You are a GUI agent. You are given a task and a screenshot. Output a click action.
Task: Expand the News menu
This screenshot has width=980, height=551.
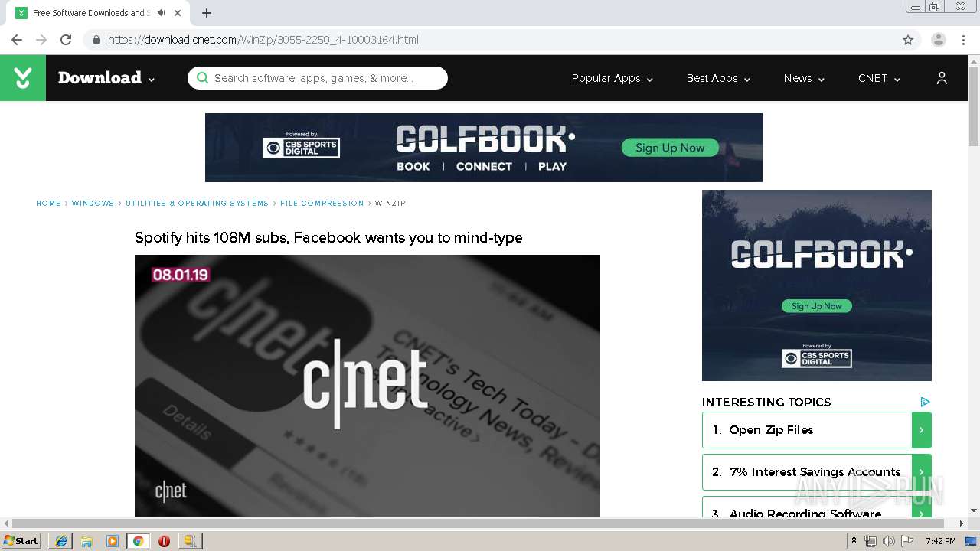click(804, 78)
